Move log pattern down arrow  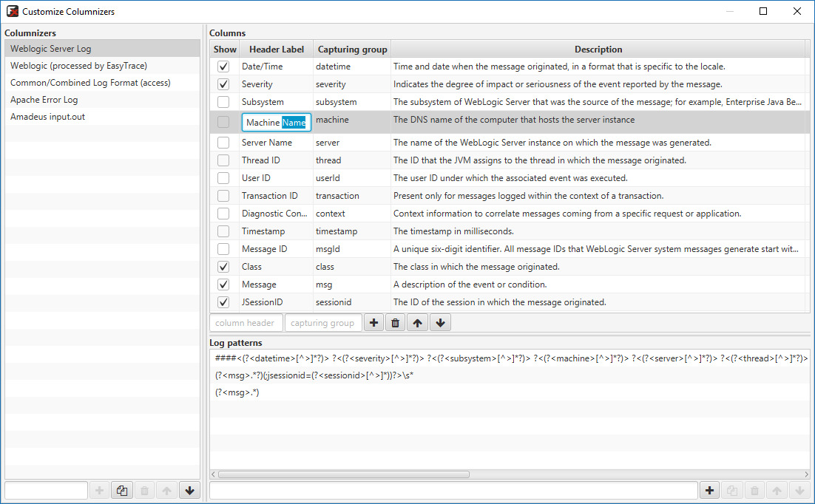tap(799, 490)
